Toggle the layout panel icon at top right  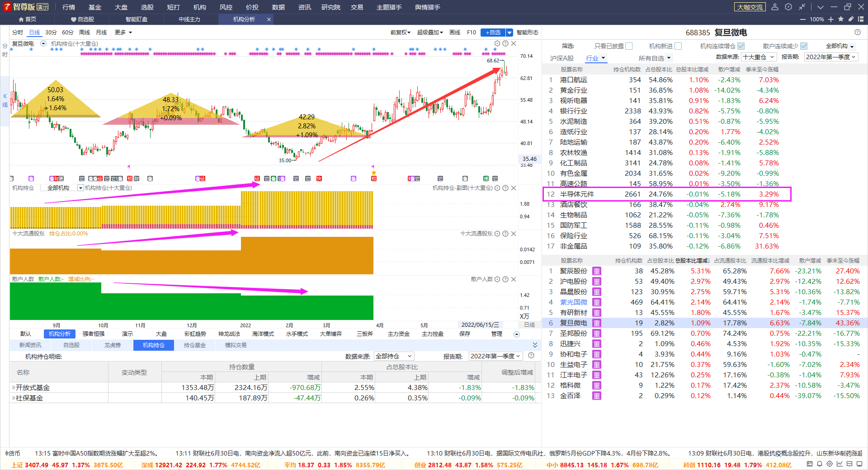pos(861,19)
